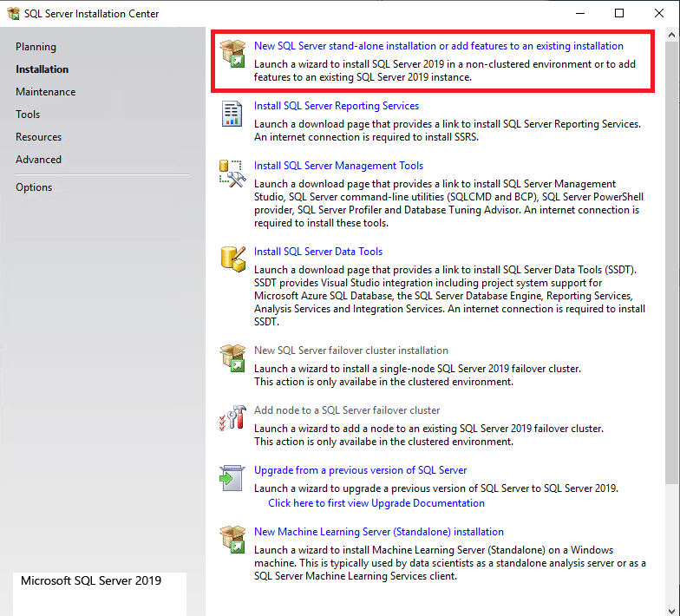680x616 pixels.
Task: Click disabled Add node to failover cluster
Action: [x=347, y=410]
